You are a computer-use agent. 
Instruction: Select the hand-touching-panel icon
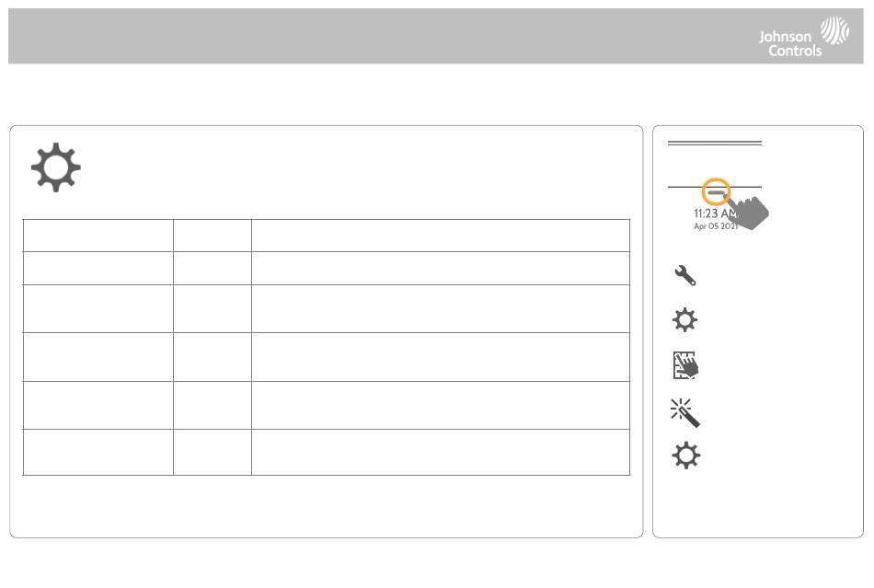coord(685,365)
